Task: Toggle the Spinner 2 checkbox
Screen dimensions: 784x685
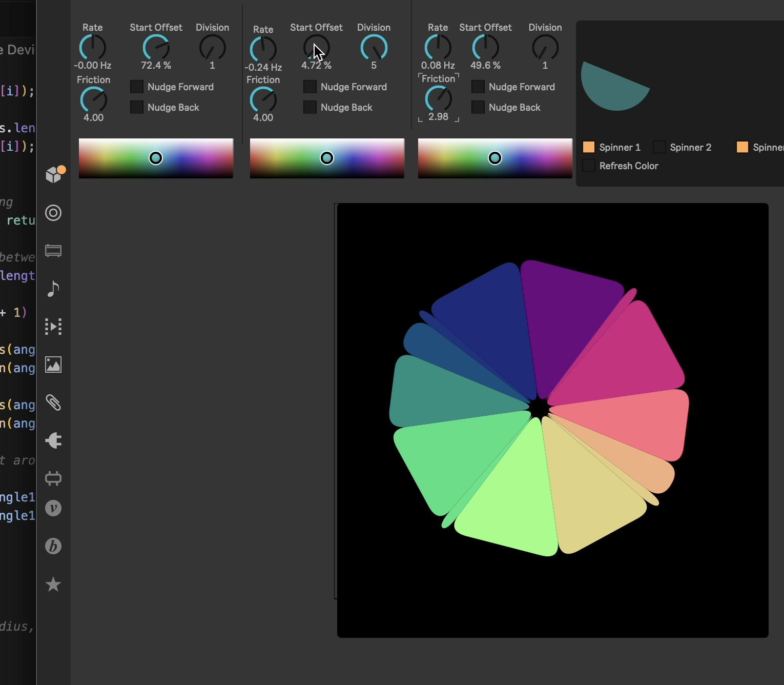Action: [659, 147]
